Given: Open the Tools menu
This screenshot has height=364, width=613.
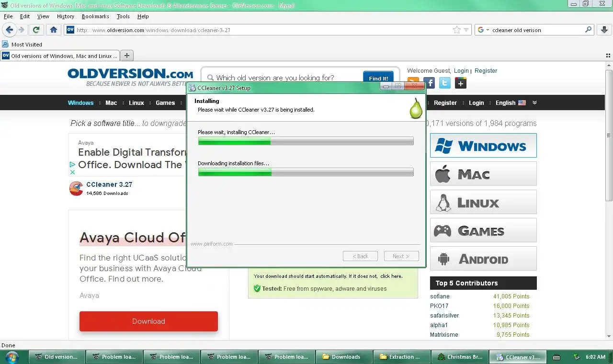Looking at the screenshot, I should [x=123, y=16].
